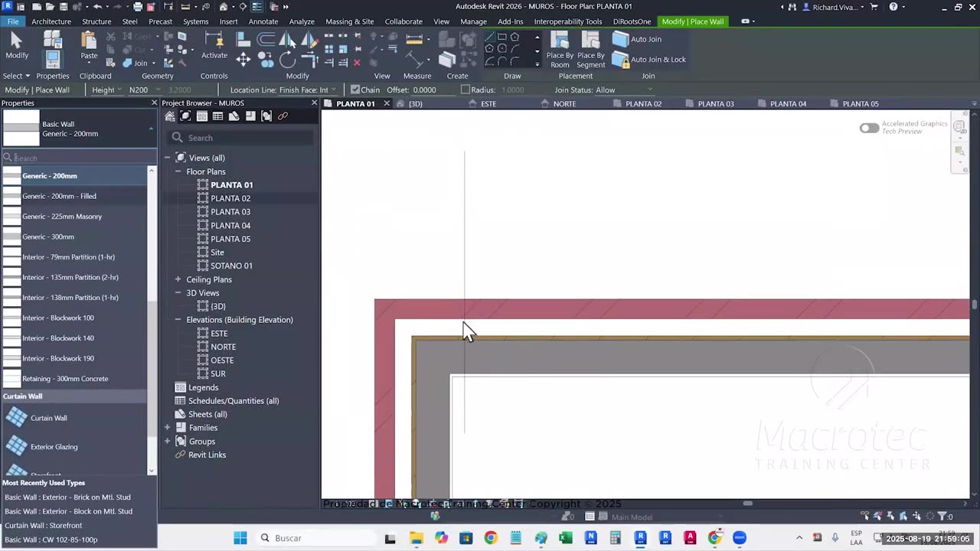Open the Annotate ribbon tab
The height and width of the screenshot is (551, 980).
[263, 21]
